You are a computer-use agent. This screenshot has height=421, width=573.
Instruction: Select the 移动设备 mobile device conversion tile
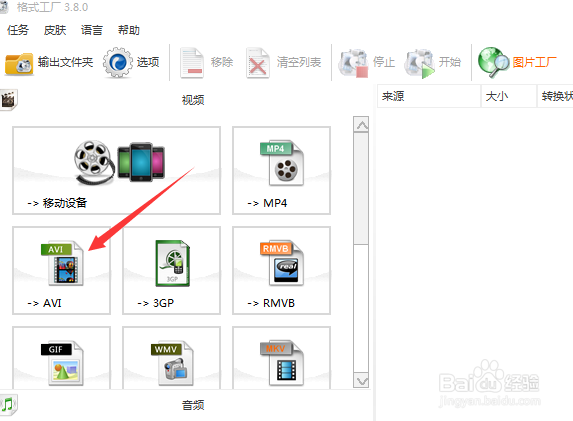pyautogui.click(x=117, y=170)
